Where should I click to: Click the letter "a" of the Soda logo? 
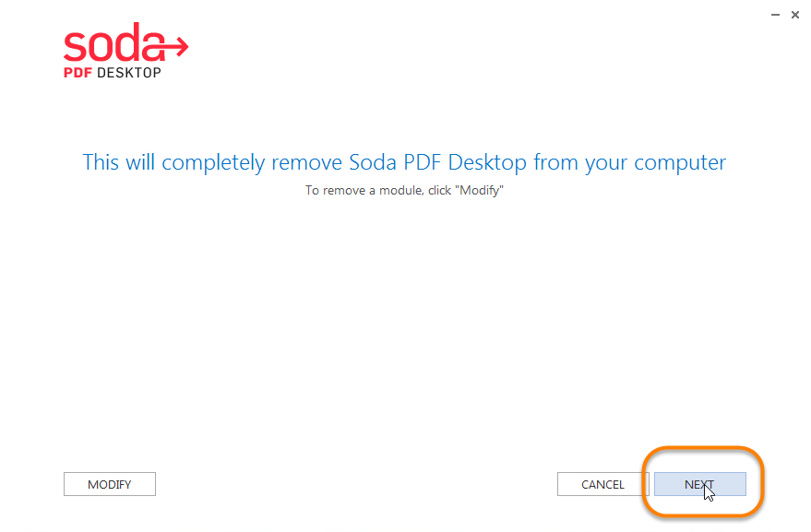point(150,45)
